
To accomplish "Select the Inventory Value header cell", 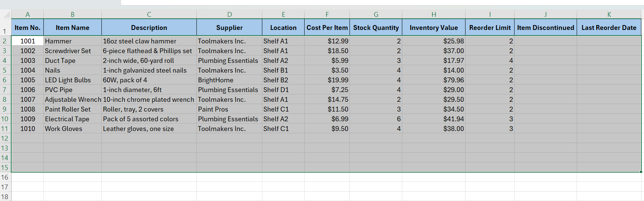I will coord(433,28).
